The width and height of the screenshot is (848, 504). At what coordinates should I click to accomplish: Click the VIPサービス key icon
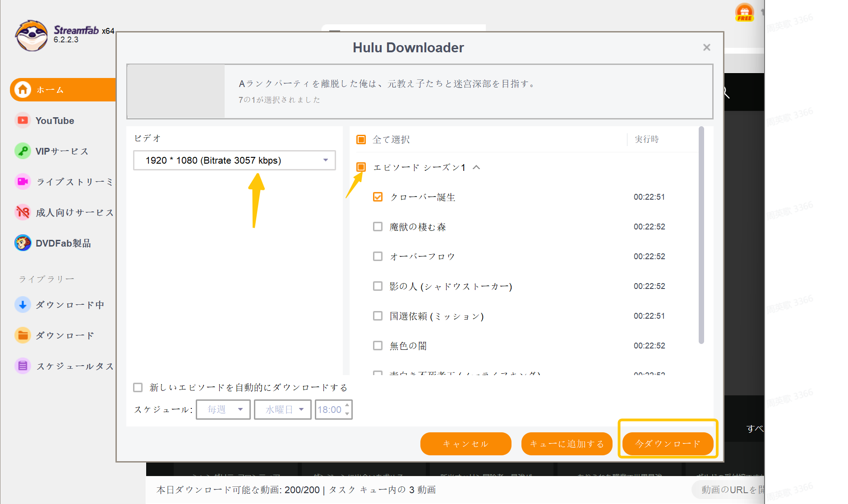pos(23,151)
